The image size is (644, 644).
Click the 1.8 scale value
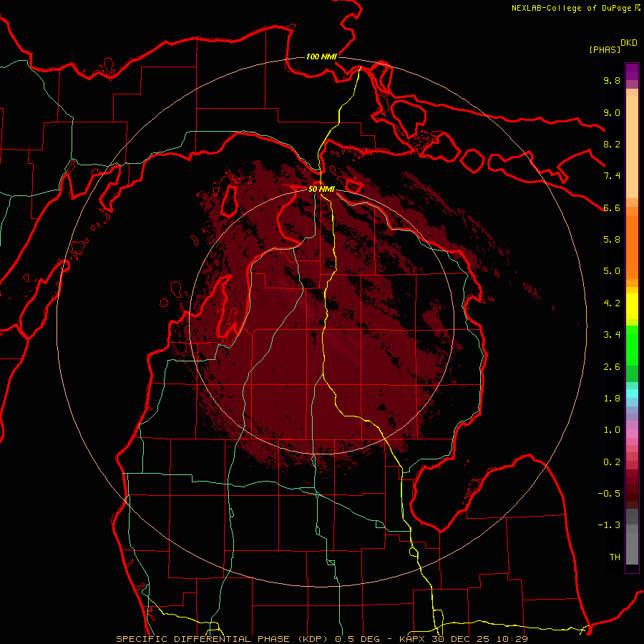612,399
